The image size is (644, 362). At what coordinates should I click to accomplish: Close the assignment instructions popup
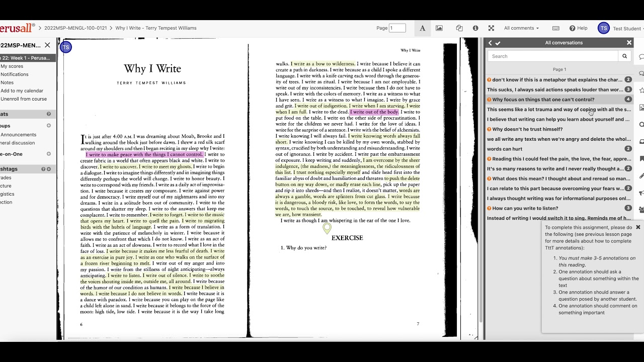coord(638,227)
